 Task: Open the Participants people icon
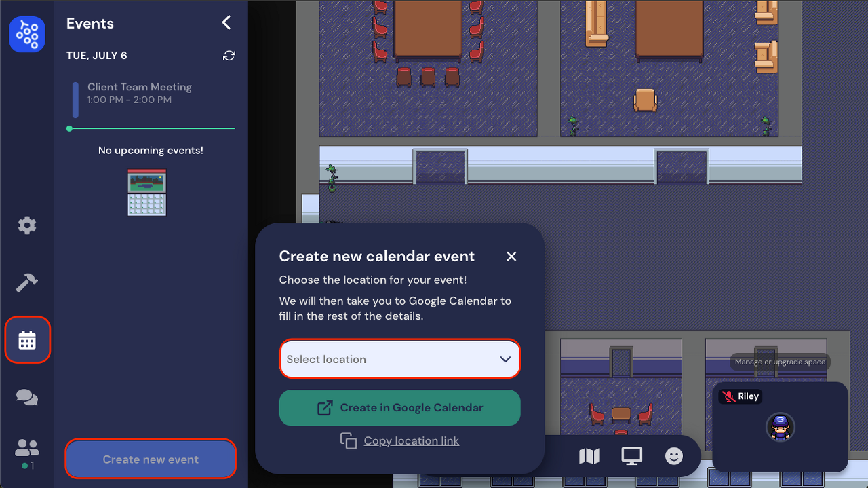click(x=27, y=448)
